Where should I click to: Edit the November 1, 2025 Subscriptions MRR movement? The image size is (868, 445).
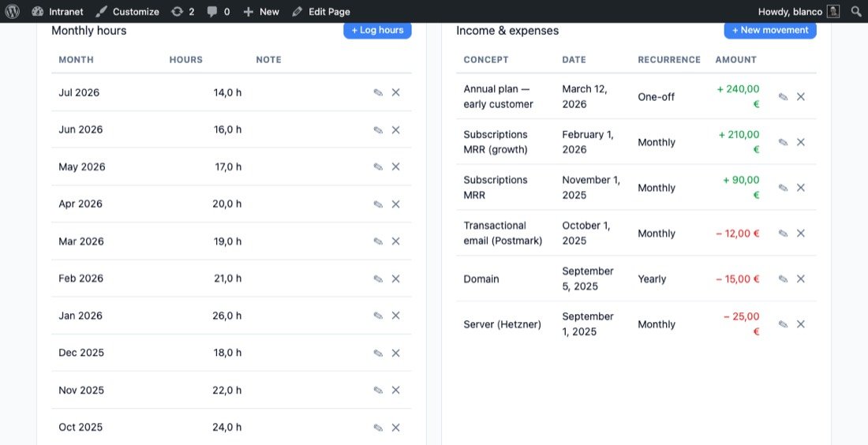pyautogui.click(x=784, y=188)
